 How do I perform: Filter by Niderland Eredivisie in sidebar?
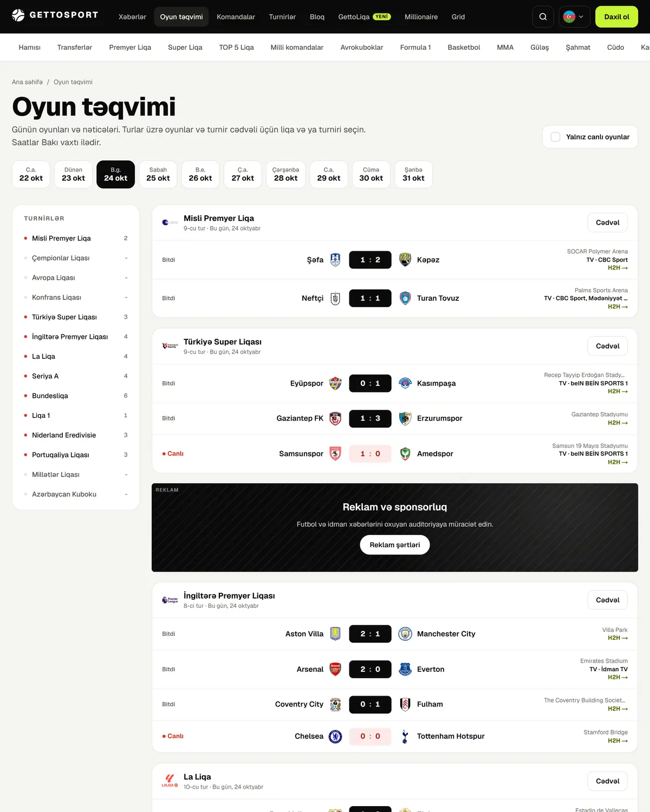[x=76, y=435]
